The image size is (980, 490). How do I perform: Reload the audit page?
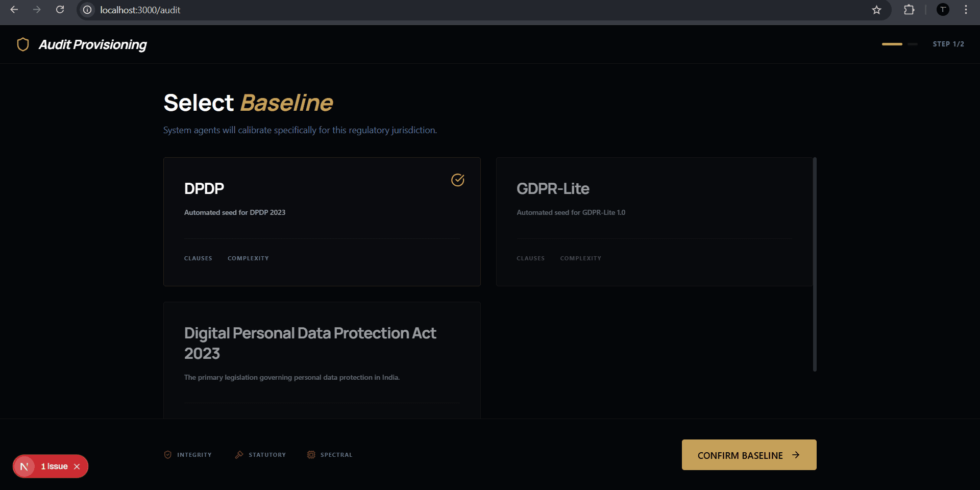click(x=60, y=10)
